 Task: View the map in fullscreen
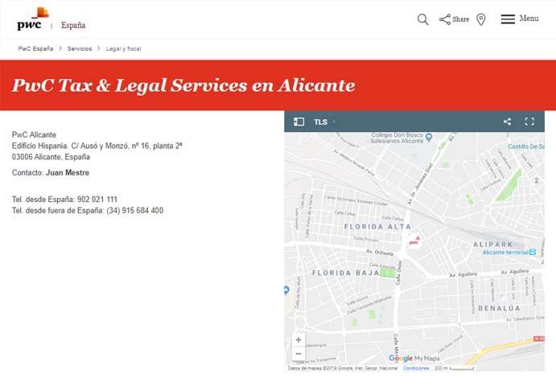point(529,122)
